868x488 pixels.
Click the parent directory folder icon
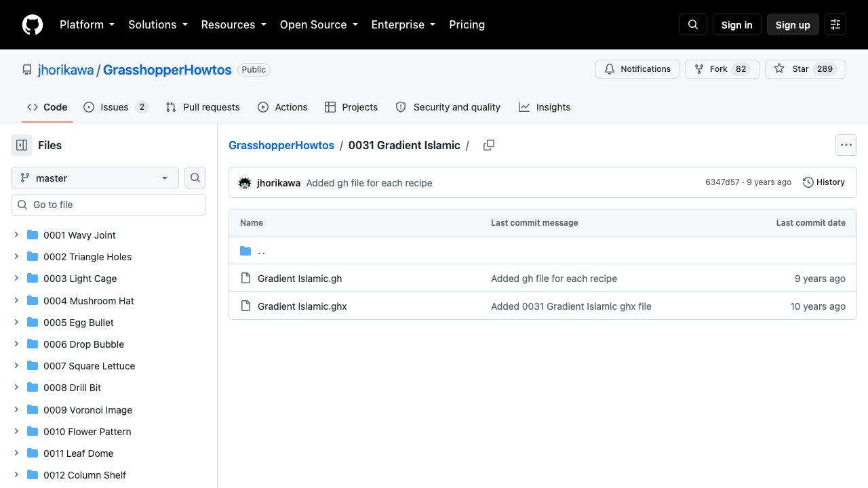tap(245, 251)
